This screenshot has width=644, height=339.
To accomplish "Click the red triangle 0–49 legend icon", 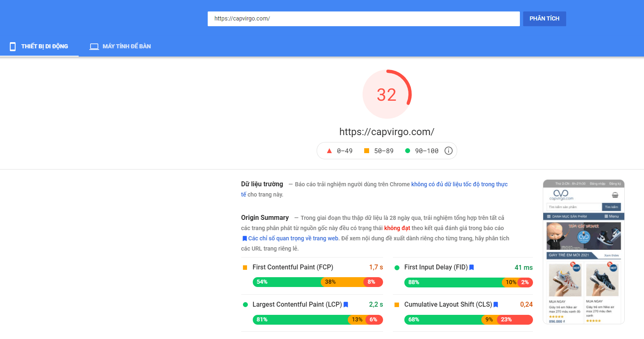I will (329, 151).
